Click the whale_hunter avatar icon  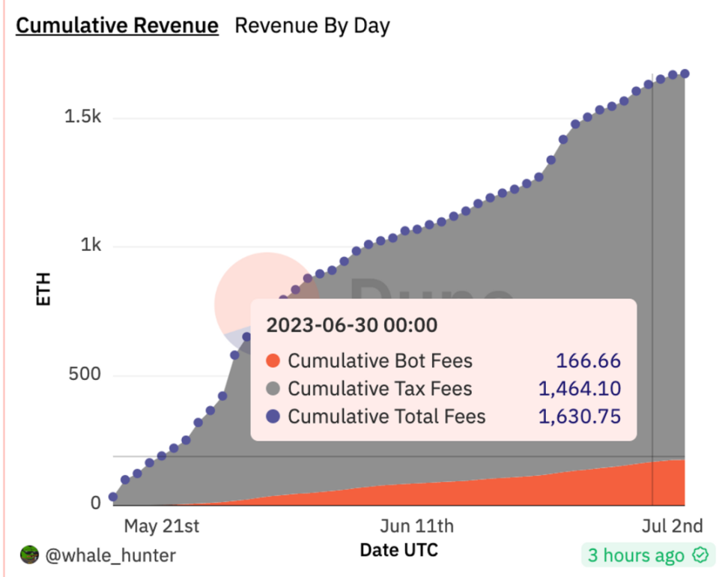point(29,555)
